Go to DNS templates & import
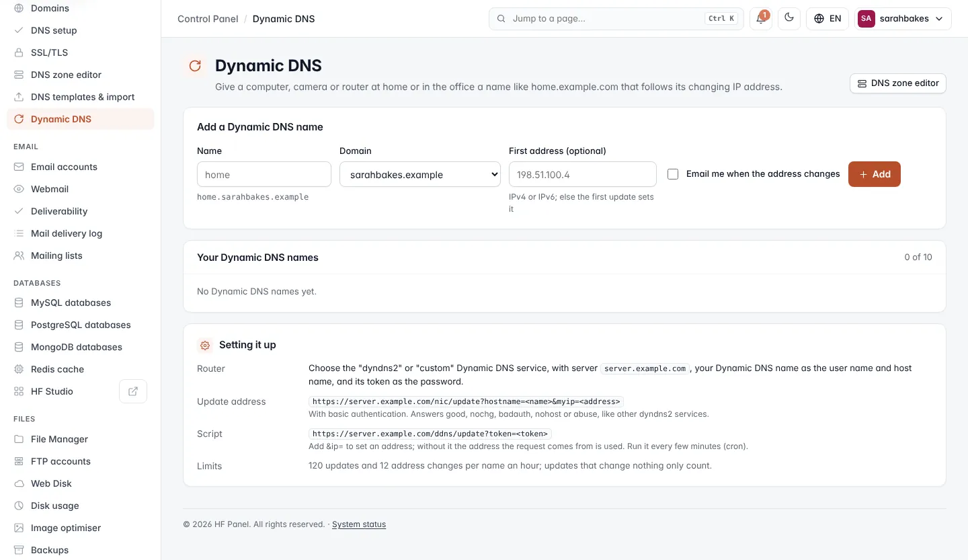 [81, 97]
